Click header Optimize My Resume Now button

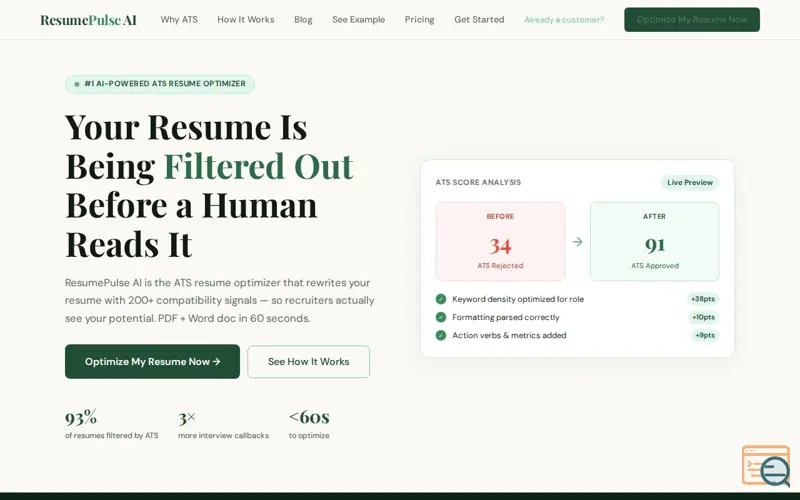(692, 19)
